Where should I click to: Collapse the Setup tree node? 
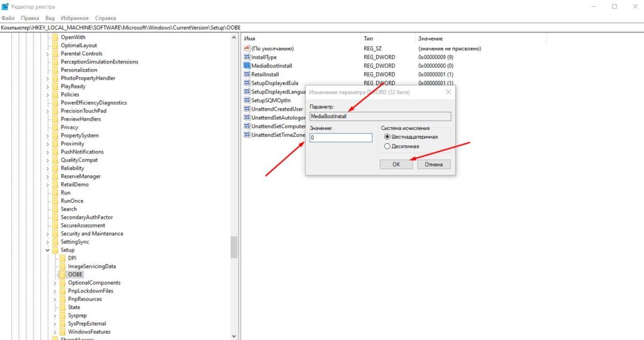click(48, 250)
